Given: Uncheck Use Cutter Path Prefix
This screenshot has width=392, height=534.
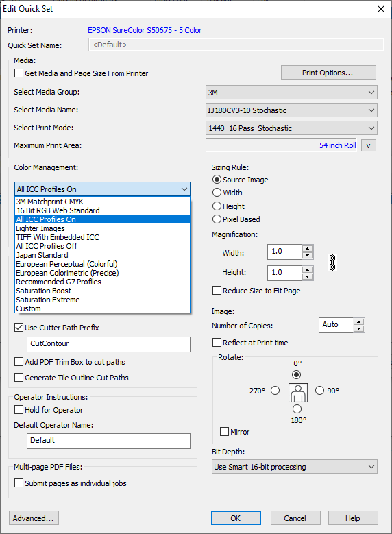Looking at the screenshot, I should (19, 328).
